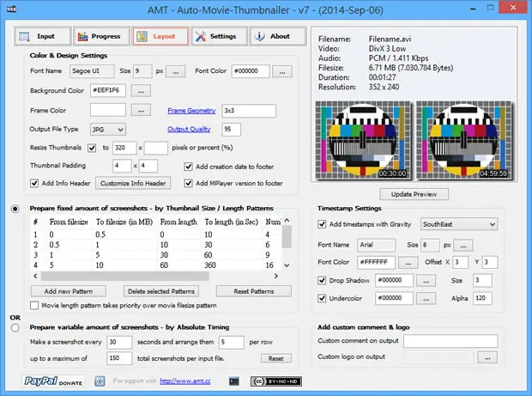Disable the Drop Shadow checkbox

coord(322,280)
